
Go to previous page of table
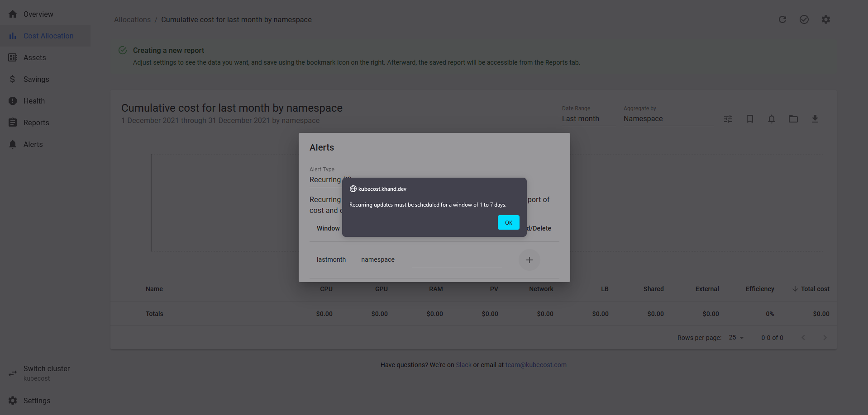click(803, 338)
